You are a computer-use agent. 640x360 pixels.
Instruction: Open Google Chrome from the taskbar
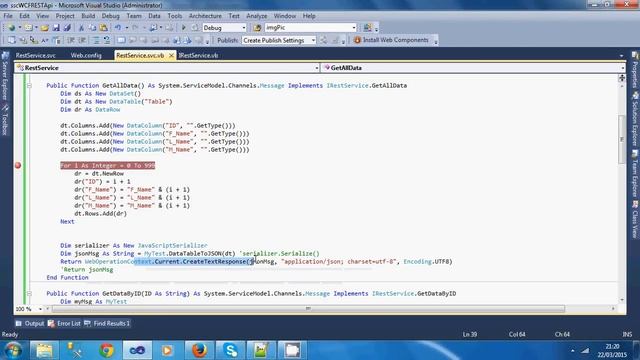[x=107, y=350]
